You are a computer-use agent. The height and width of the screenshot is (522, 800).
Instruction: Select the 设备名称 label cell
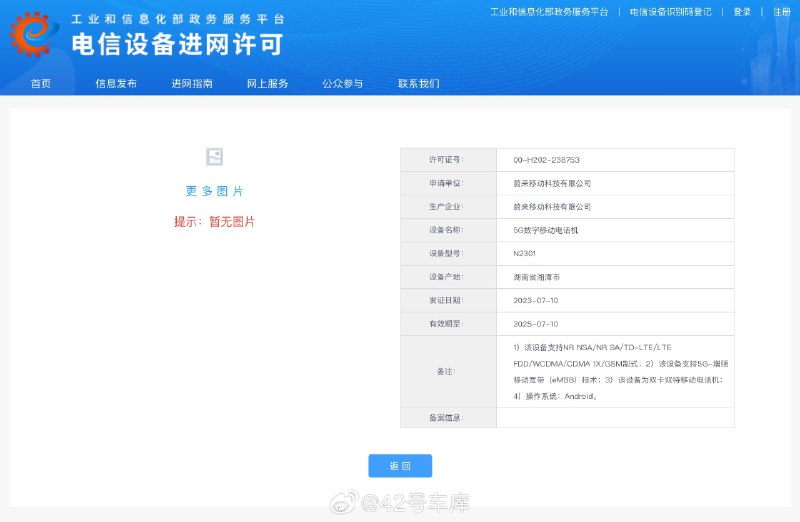[448, 230]
